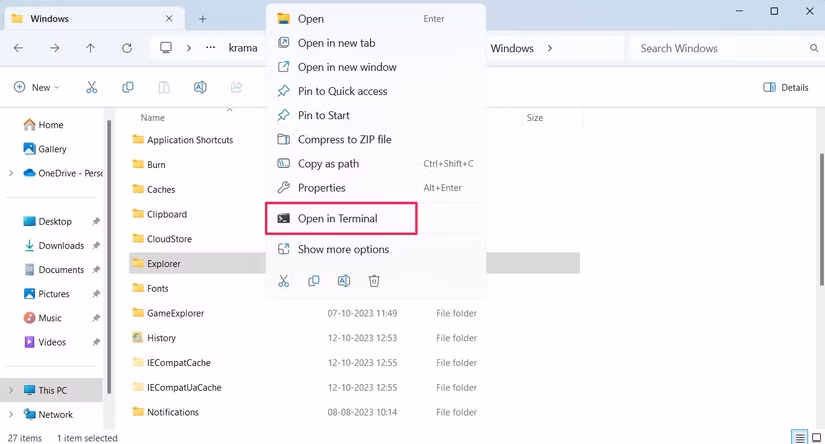The height and width of the screenshot is (444, 825).
Task: Expand the OneDrive tree node
Action: click(11, 173)
